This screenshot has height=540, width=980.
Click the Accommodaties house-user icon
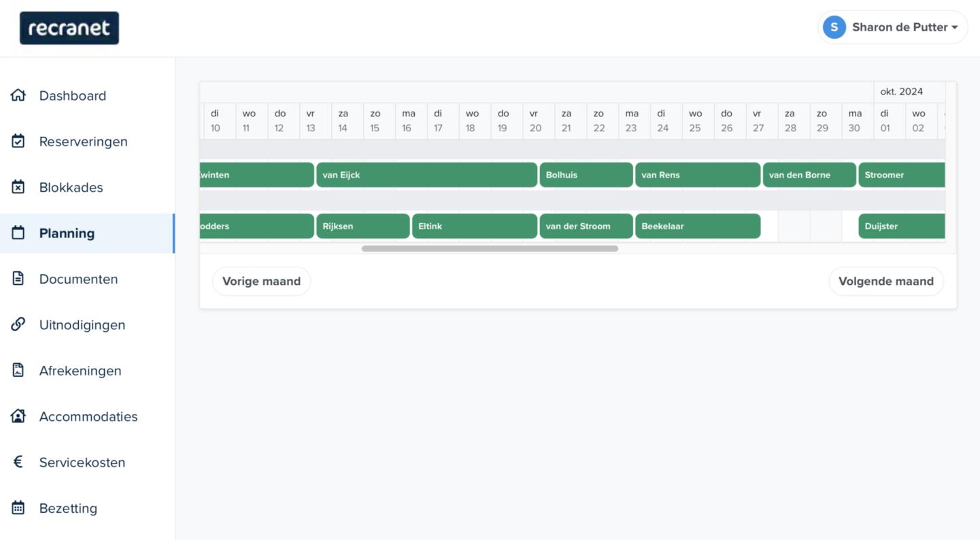[x=18, y=416]
